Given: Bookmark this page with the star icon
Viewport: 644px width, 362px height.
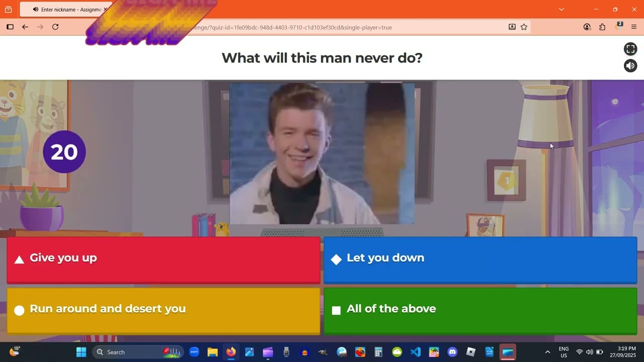Looking at the screenshot, I should 524,27.
